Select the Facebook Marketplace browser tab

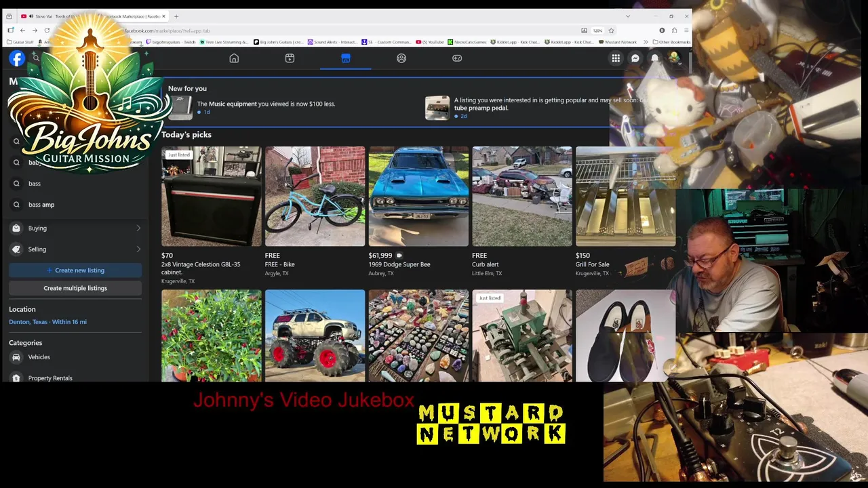click(132, 16)
